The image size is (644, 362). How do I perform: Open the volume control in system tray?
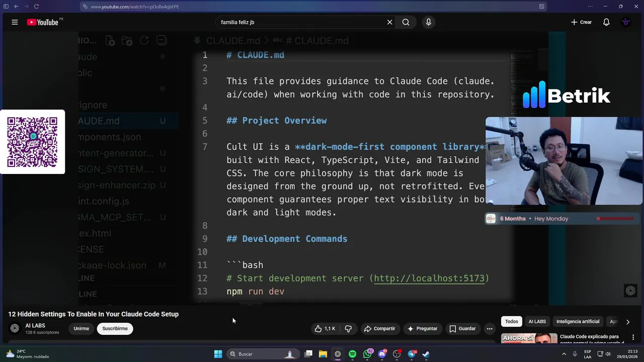pos(609,354)
